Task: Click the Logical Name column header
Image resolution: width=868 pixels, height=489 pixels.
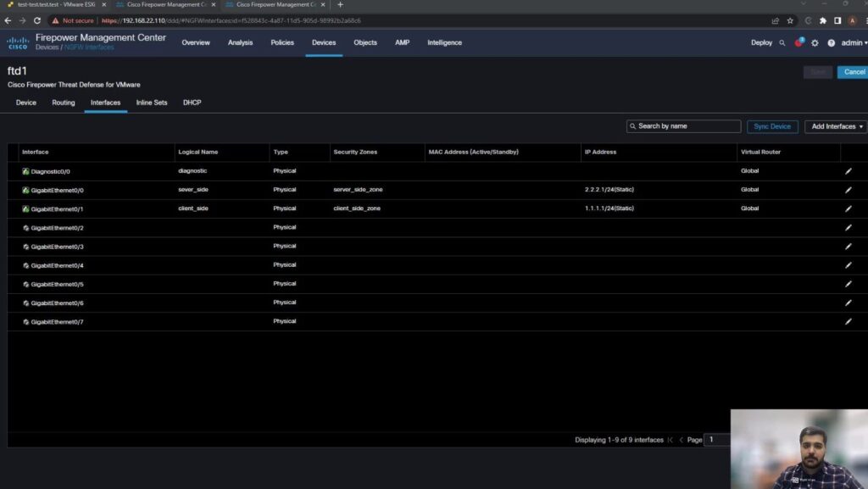Action: [198, 152]
